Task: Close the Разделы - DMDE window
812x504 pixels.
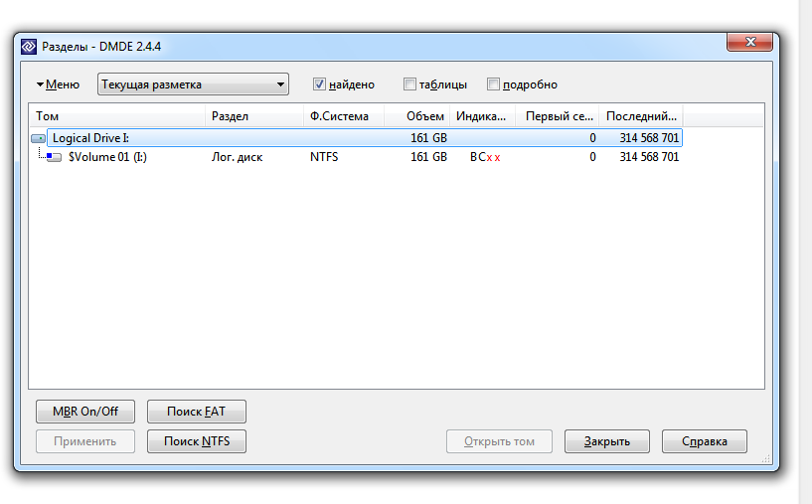Action: [749, 42]
